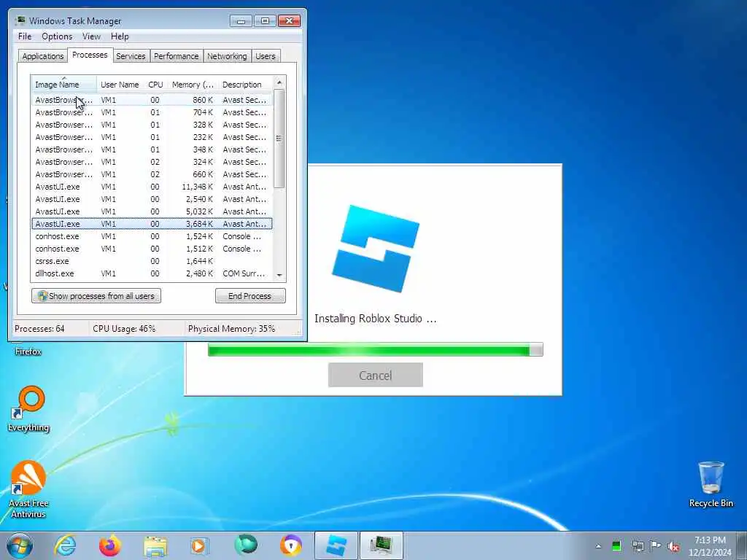Click process list scrollbar down arrow
747x560 pixels.
point(279,275)
